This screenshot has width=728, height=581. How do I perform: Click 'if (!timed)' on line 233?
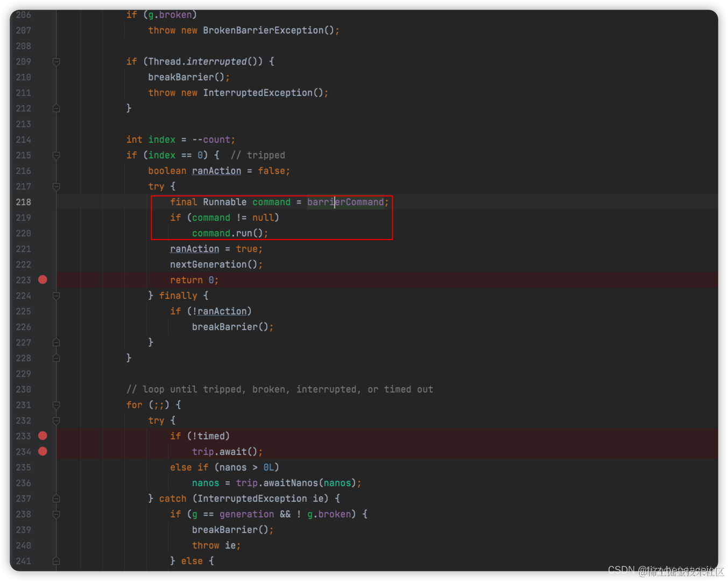(200, 436)
